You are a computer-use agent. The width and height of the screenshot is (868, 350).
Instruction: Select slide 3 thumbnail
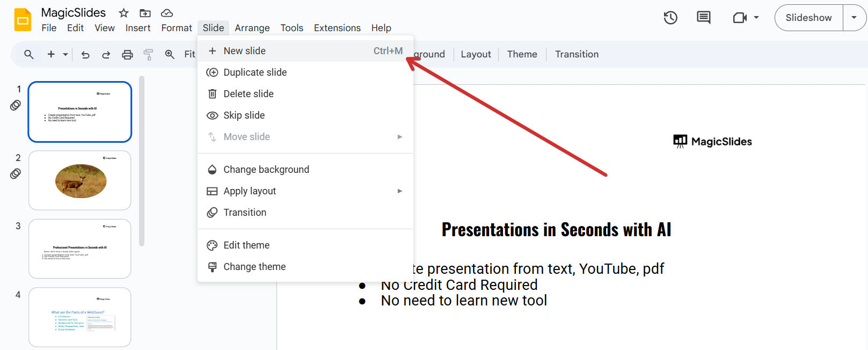[x=80, y=249]
